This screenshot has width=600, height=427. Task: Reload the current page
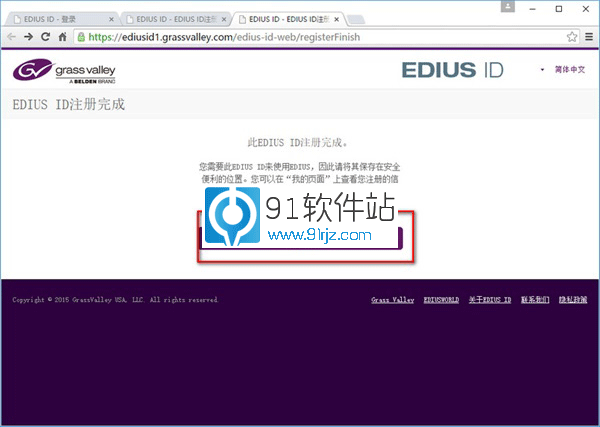coord(45,37)
